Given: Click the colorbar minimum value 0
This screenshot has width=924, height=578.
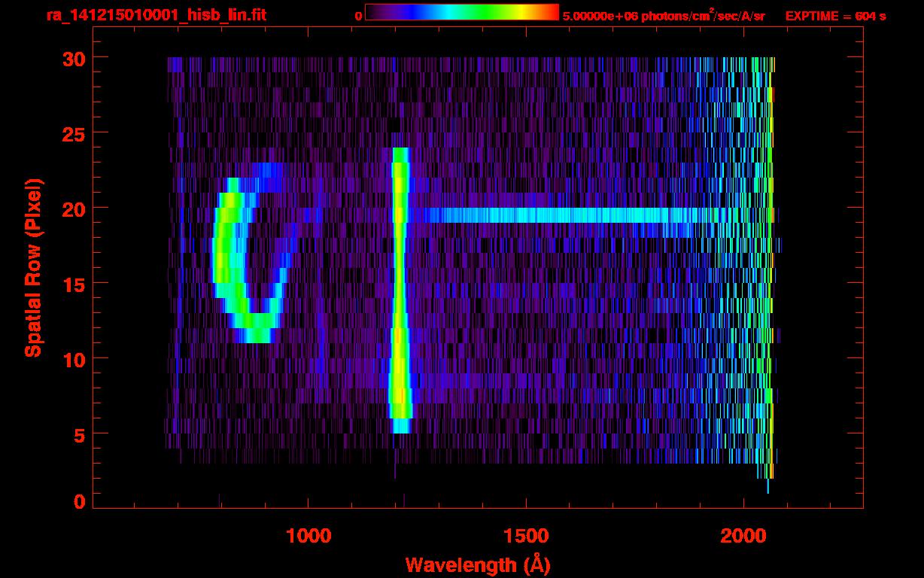Looking at the screenshot, I should 359,17.
